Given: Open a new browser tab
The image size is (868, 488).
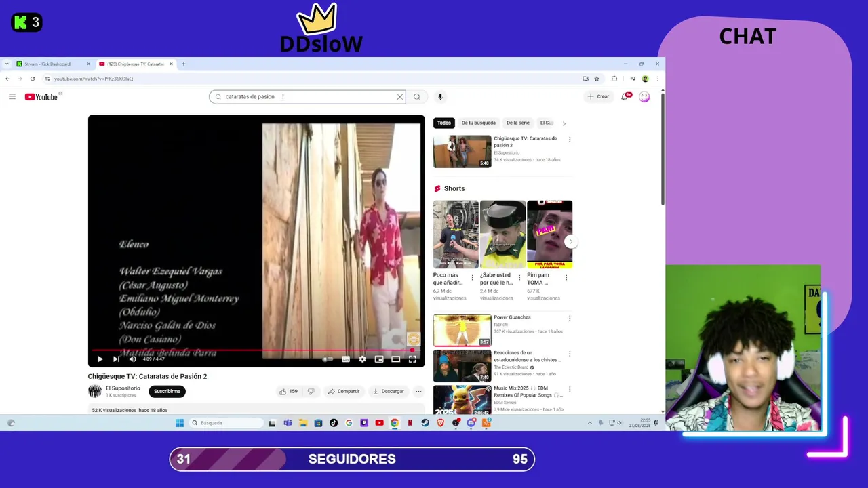Looking at the screenshot, I should tap(184, 64).
